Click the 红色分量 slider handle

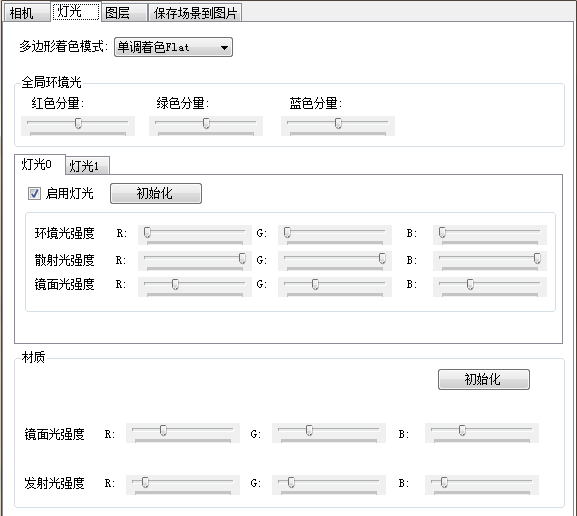78,123
